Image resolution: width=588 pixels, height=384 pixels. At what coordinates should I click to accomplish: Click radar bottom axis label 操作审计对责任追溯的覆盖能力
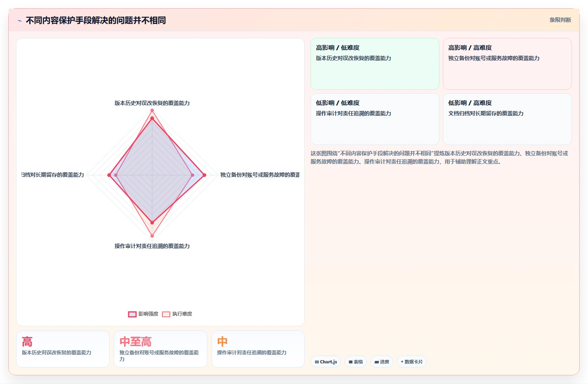pos(152,246)
